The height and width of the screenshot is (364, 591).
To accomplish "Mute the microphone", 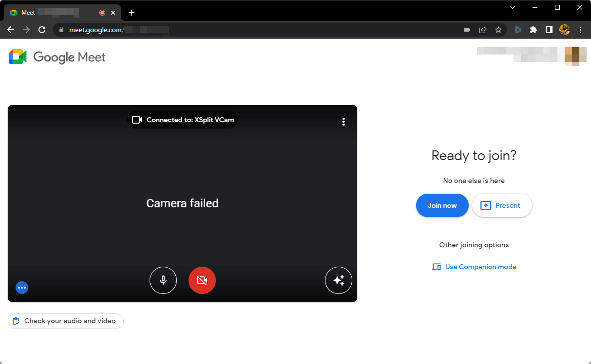I will click(163, 280).
